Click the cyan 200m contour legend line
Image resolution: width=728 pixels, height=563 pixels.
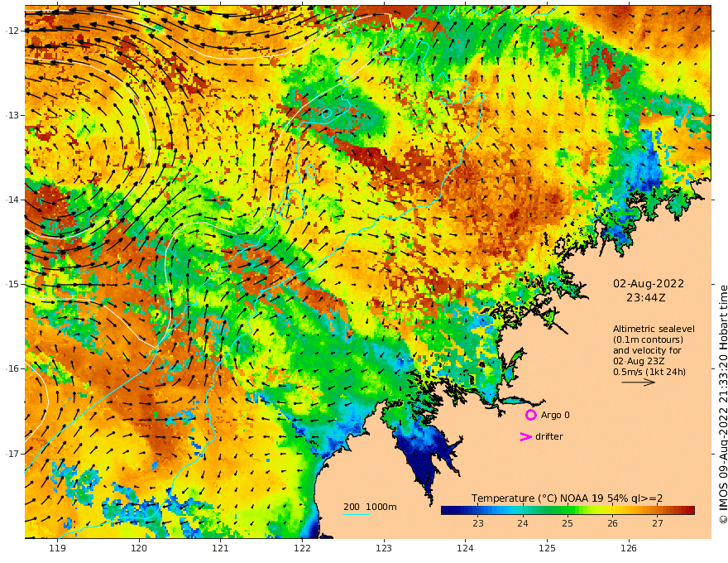[x=356, y=514]
